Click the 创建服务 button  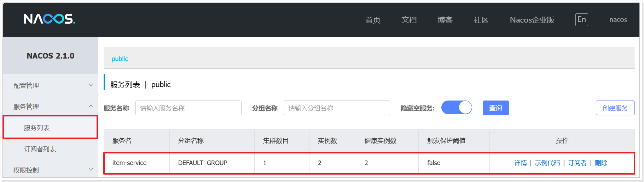[615, 108]
